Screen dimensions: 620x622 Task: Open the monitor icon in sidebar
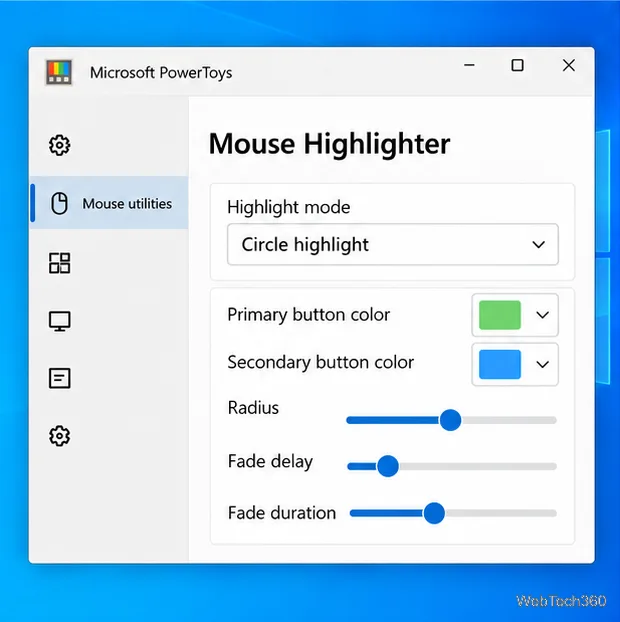[x=60, y=321]
